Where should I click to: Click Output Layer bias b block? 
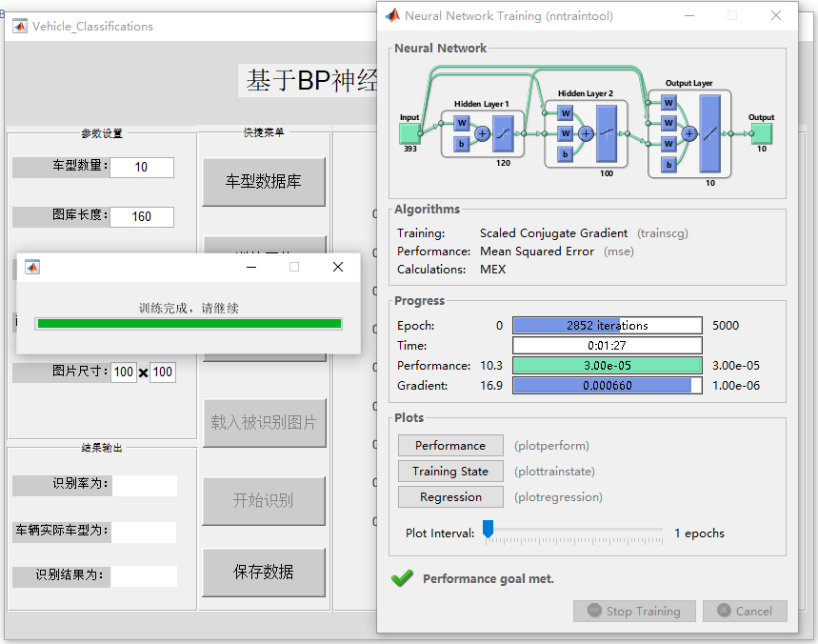pos(668,165)
